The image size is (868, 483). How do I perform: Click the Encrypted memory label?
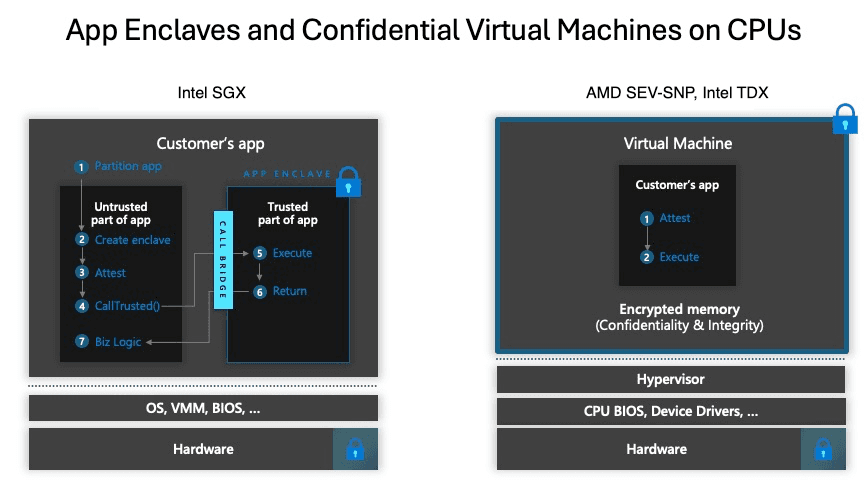(x=679, y=309)
